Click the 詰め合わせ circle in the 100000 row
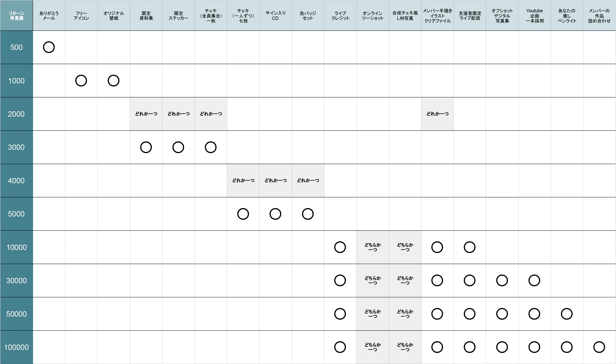 tap(599, 347)
